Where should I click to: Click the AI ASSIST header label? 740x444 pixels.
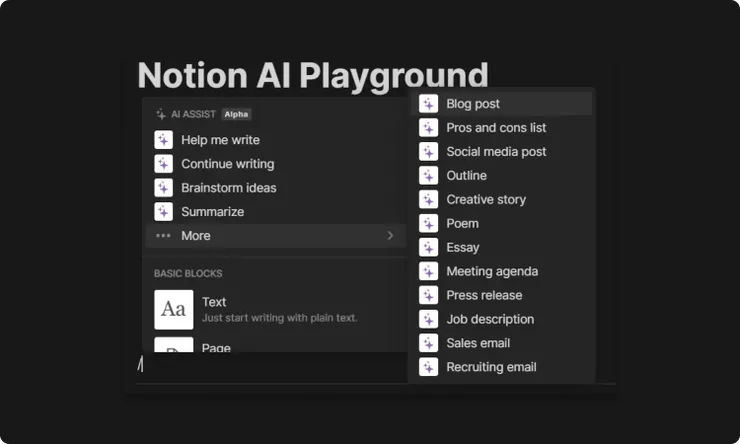[x=193, y=114]
